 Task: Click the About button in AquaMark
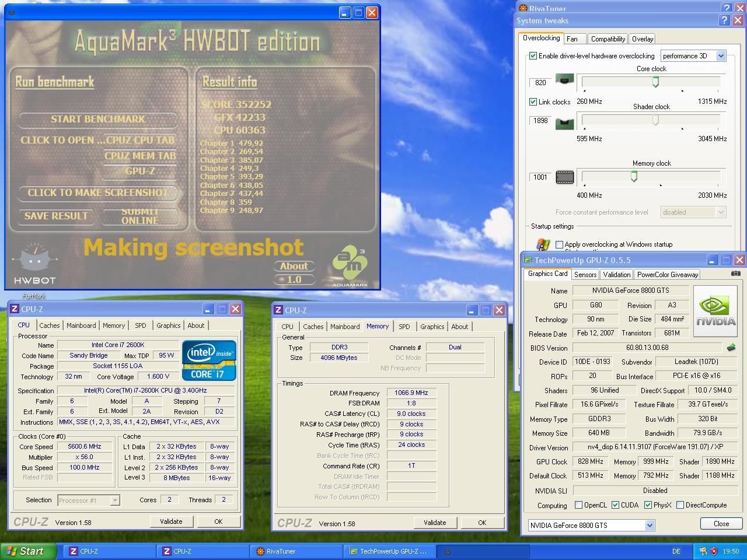click(294, 266)
